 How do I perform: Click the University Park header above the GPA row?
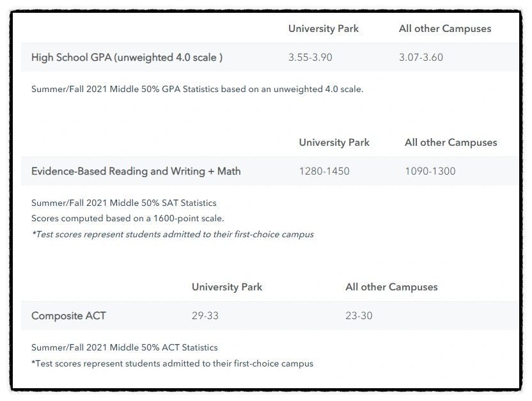[323, 28]
